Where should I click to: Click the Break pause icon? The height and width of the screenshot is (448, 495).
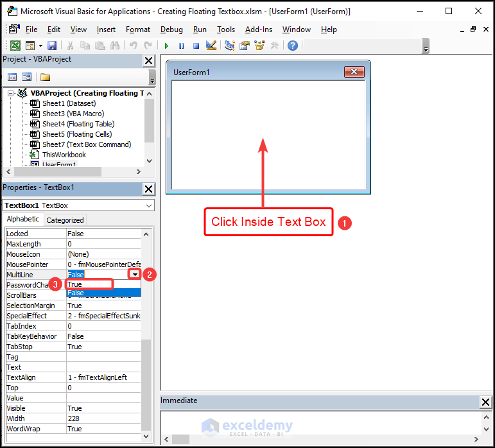pos(181,46)
